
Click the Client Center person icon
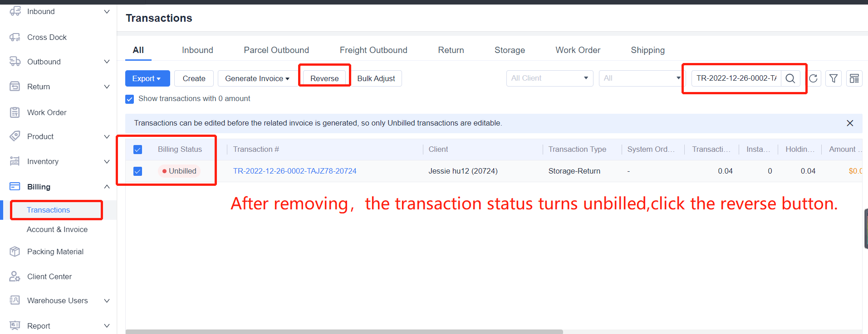(x=15, y=276)
